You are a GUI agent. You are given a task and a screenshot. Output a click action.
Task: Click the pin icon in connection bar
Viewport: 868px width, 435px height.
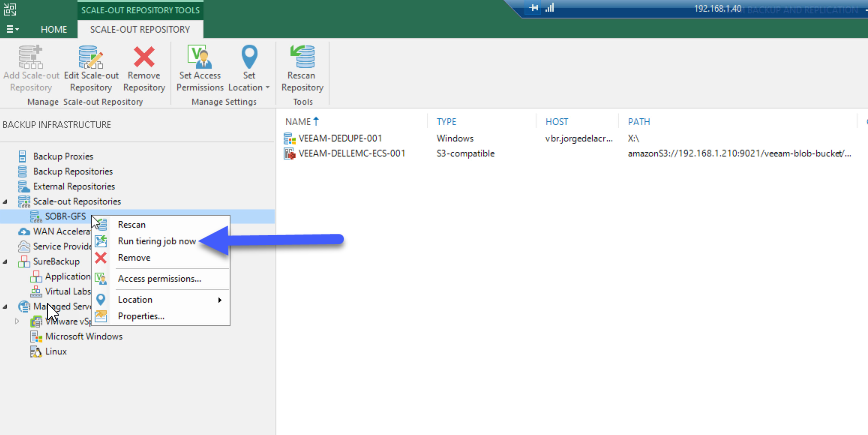pos(533,8)
